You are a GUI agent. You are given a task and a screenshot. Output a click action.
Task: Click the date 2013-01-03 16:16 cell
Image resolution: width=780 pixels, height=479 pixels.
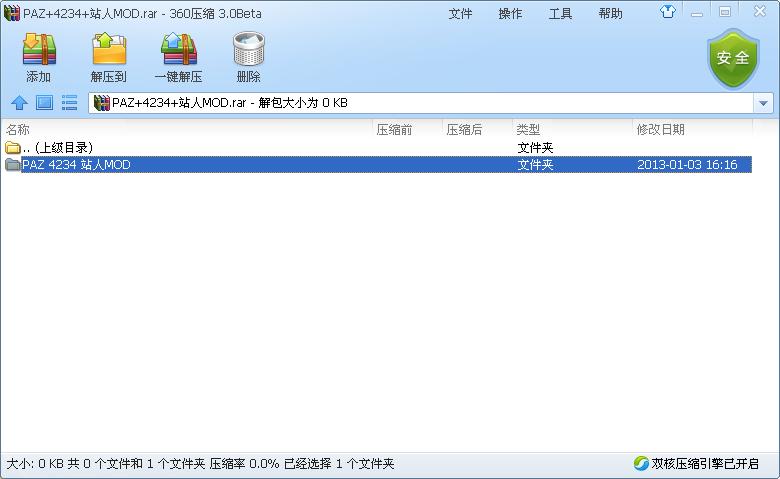(687, 165)
